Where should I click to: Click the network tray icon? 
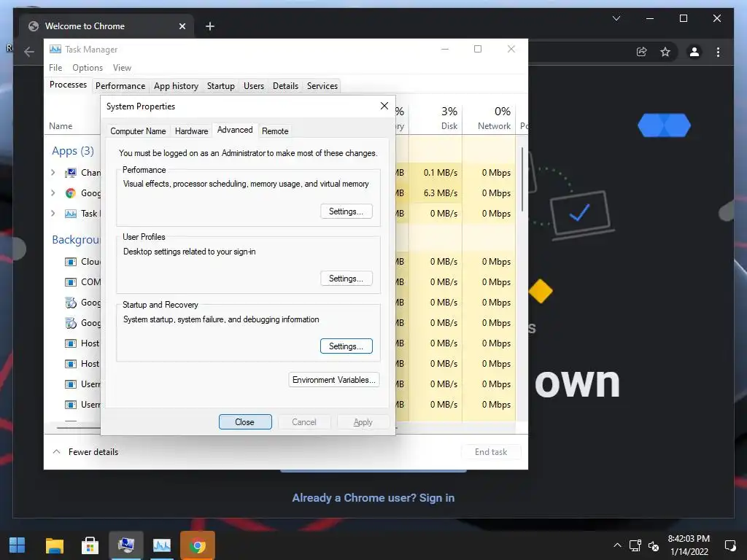pos(635,545)
